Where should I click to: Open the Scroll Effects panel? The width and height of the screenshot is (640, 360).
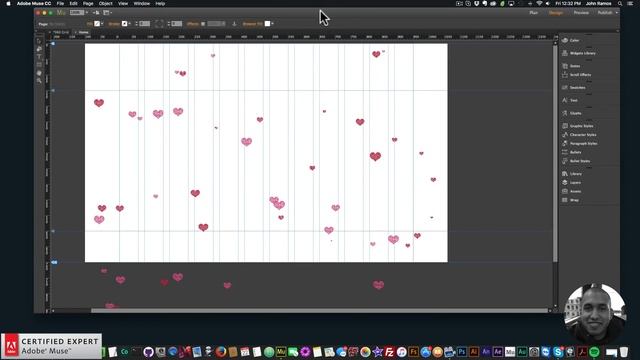(x=576, y=75)
